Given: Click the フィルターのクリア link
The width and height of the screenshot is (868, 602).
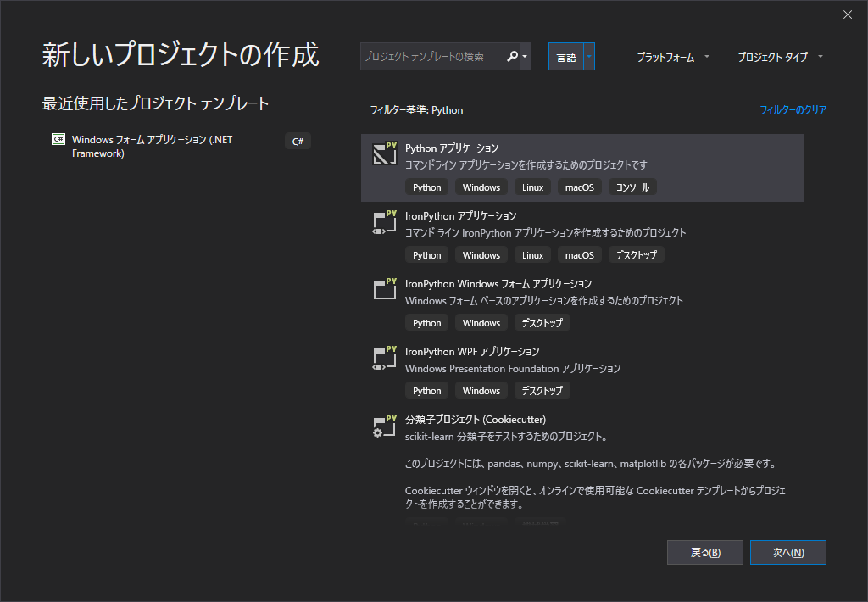Looking at the screenshot, I should pyautogui.click(x=793, y=110).
